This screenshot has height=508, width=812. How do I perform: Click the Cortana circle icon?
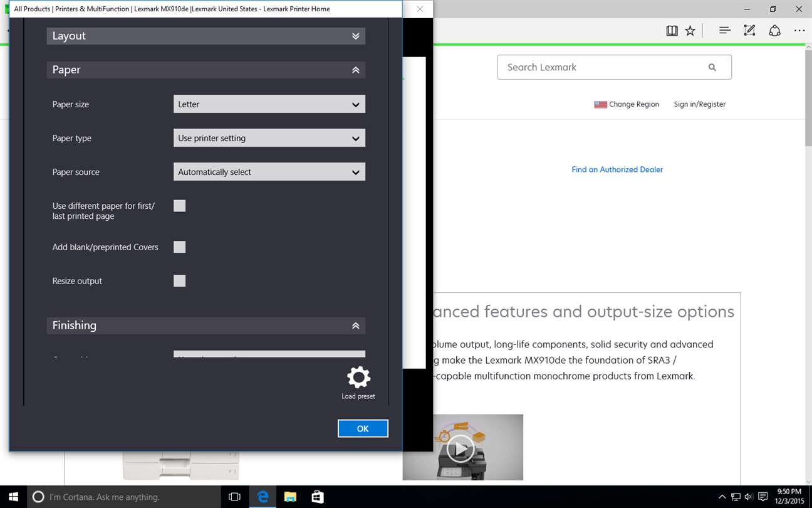point(38,497)
